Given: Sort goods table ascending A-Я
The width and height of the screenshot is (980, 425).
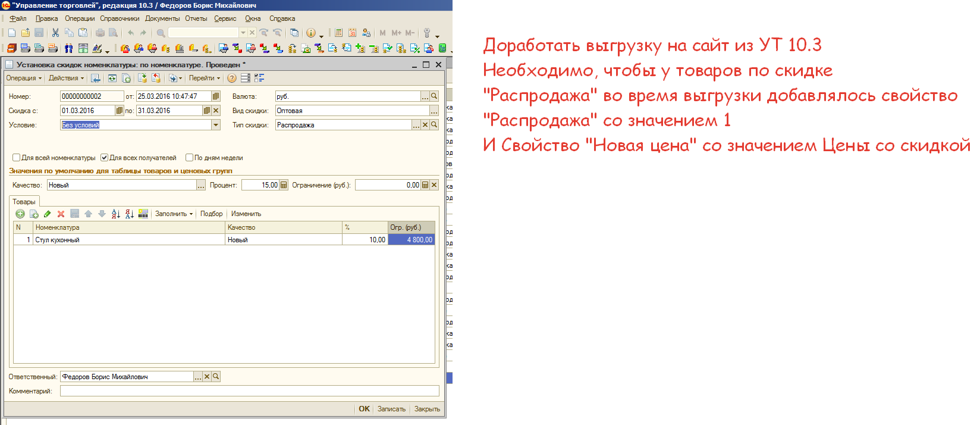Looking at the screenshot, I should coord(115,214).
